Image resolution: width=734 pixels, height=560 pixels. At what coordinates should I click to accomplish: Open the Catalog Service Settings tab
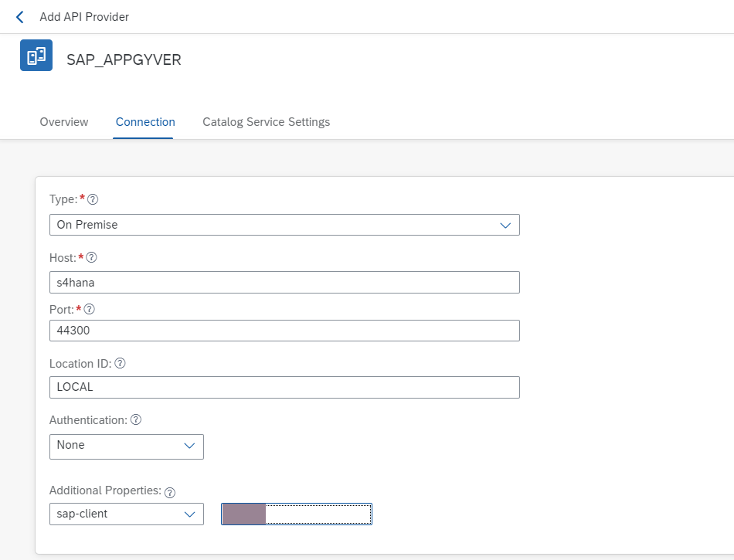pos(266,122)
